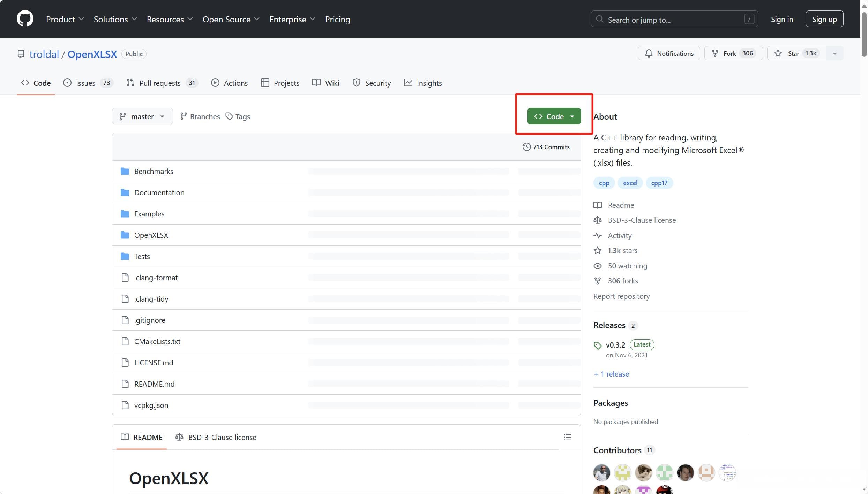Open the .gitignore file
Viewport: 868px width, 494px height.
150,320
